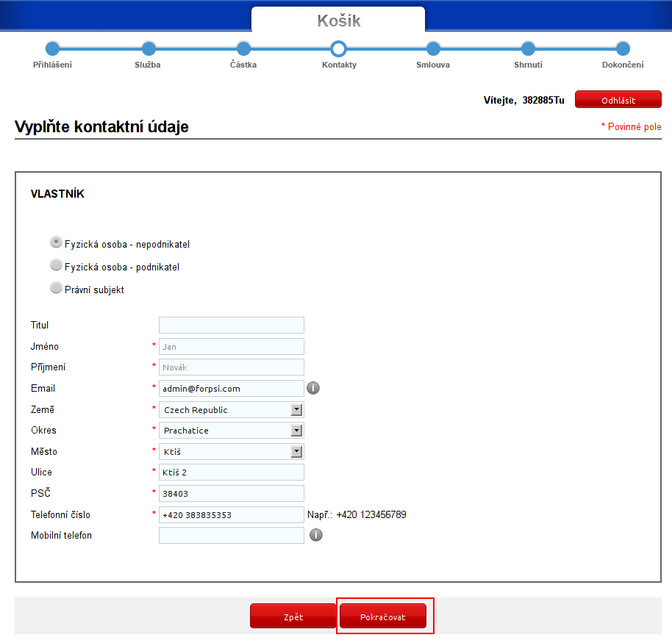Click the Smlouva step circle
The height and width of the screenshot is (643, 672).
click(x=433, y=49)
